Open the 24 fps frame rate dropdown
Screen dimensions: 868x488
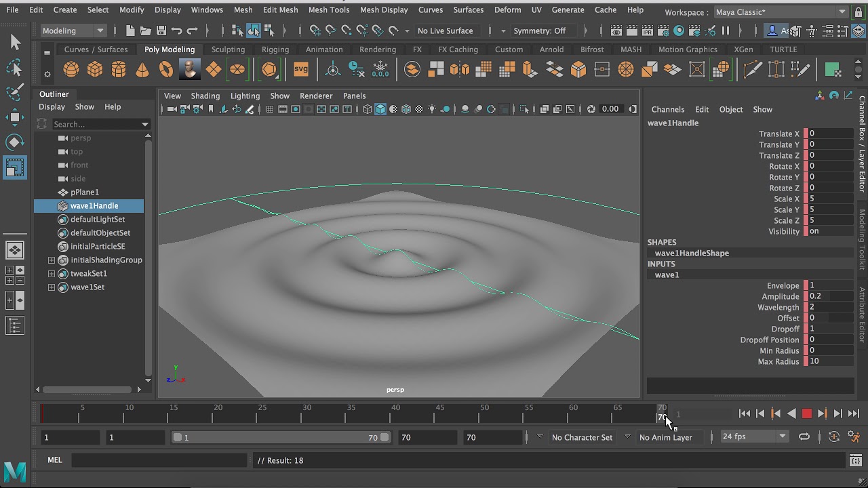pyautogui.click(x=754, y=437)
